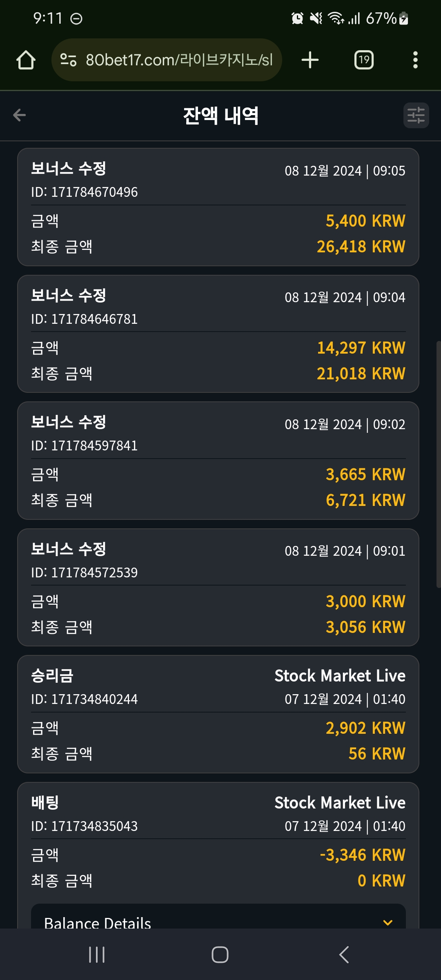Viewport: 441px width, 980px height.
Task: Tap the Android recent apps button
Action: [x=97, y=955]
